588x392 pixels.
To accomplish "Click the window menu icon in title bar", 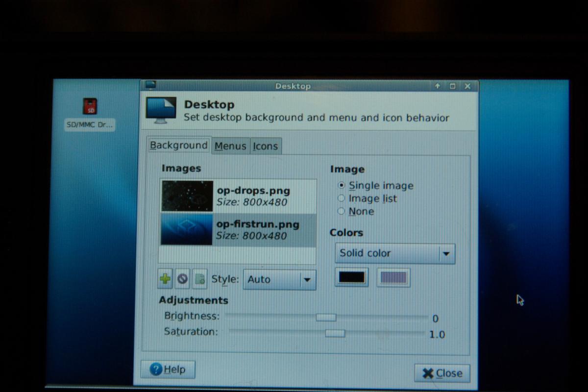I will (150, 85).
